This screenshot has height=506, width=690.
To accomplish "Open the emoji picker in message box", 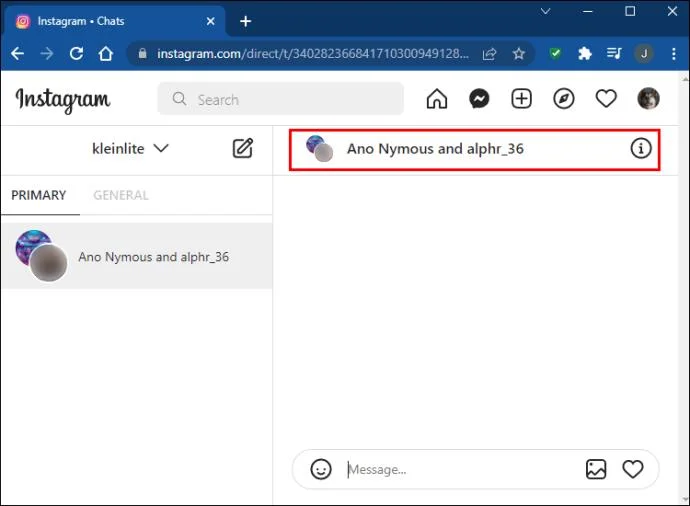I will tap(321, 469).
